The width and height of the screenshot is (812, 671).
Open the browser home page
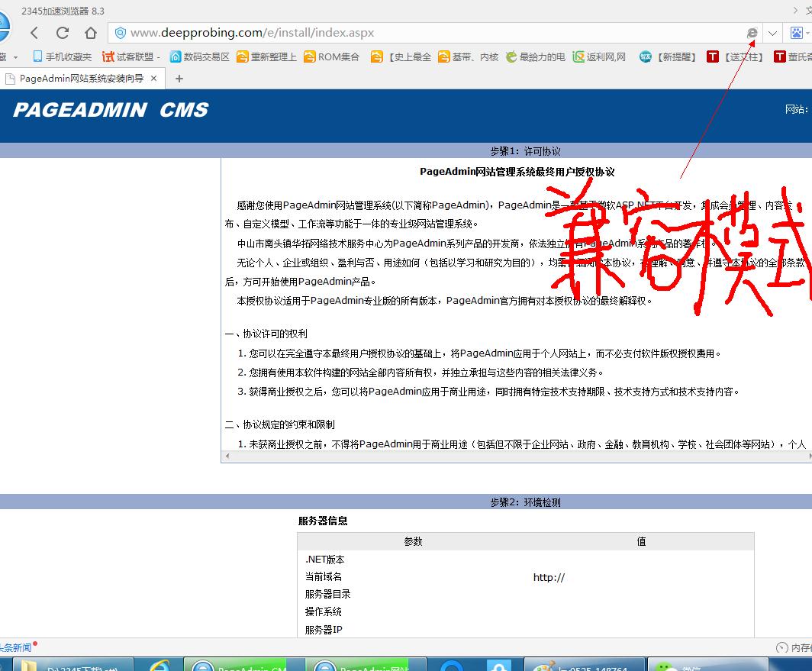coord(91,33)
